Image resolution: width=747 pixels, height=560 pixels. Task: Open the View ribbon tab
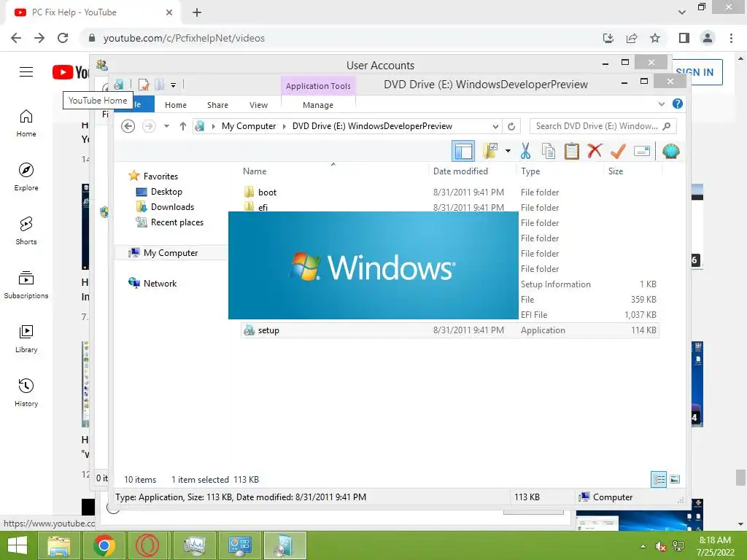[258, 105]
